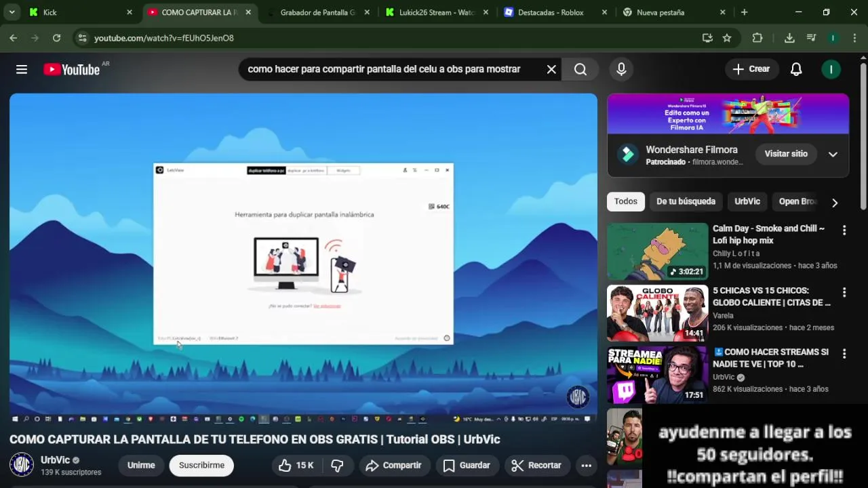
Task: Switch to the Kick tab
Action: 79,12
